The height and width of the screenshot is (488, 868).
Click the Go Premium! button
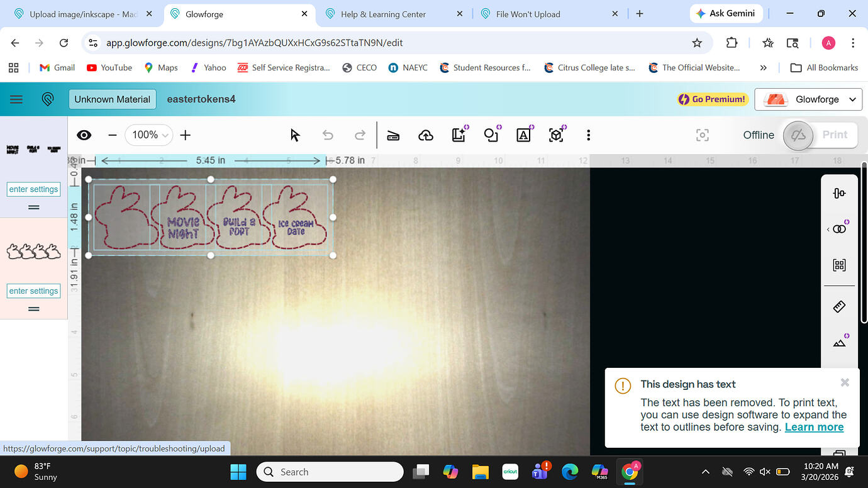(x=712, y=99)
